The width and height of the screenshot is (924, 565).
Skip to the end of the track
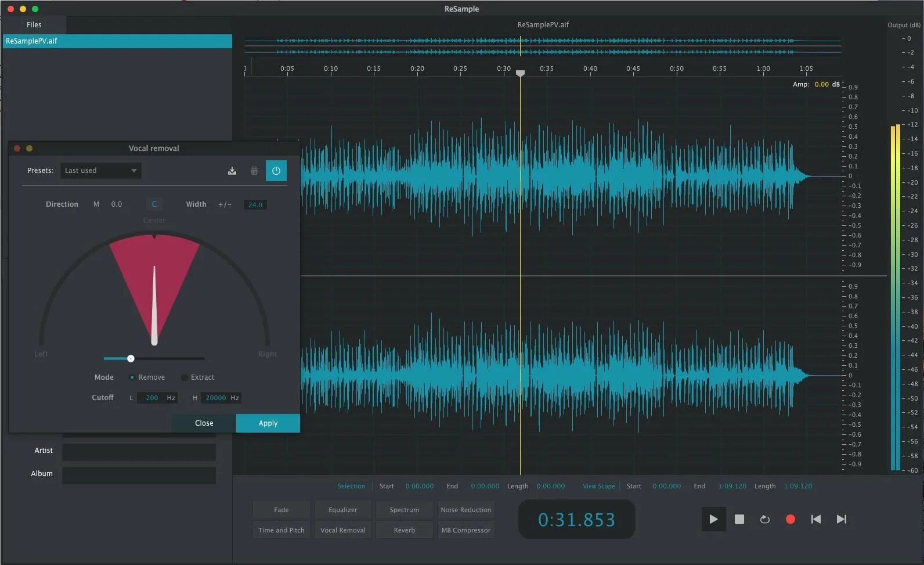[x=842, y=519]
